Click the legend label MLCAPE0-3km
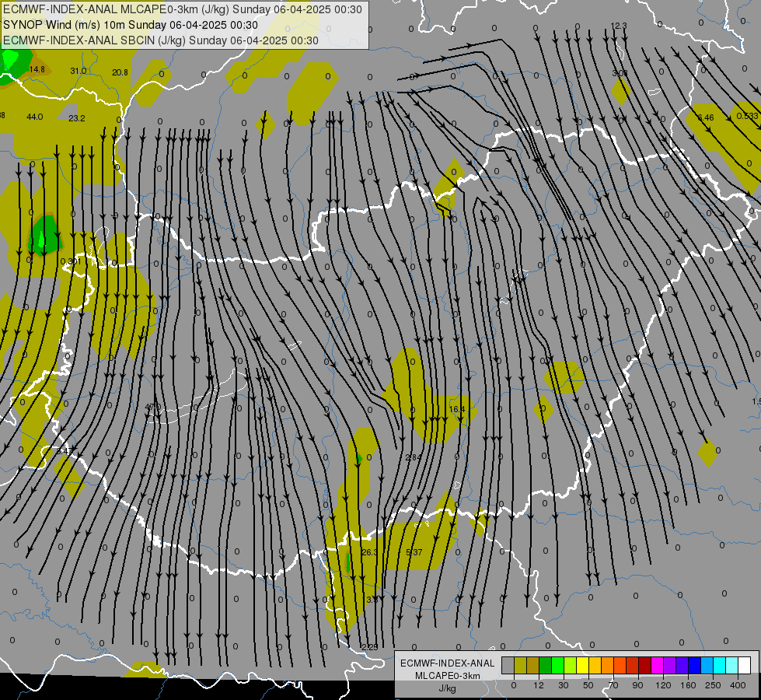 (447, 676)
